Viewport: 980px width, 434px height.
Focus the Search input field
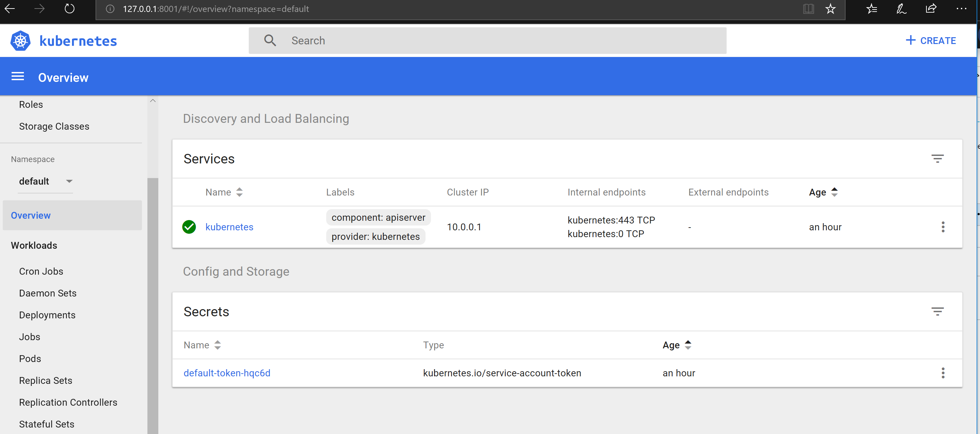coord(487,40)
